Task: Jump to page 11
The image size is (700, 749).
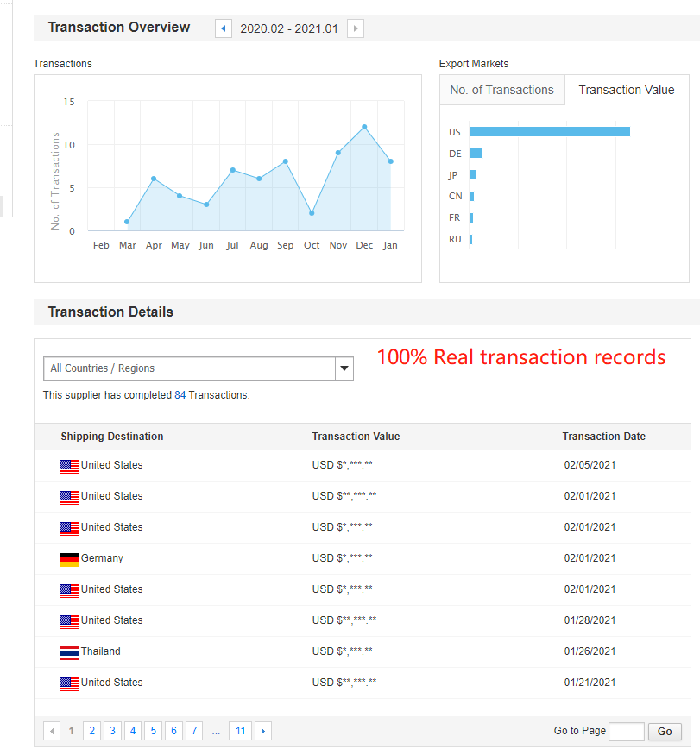Action: [240, 731]
